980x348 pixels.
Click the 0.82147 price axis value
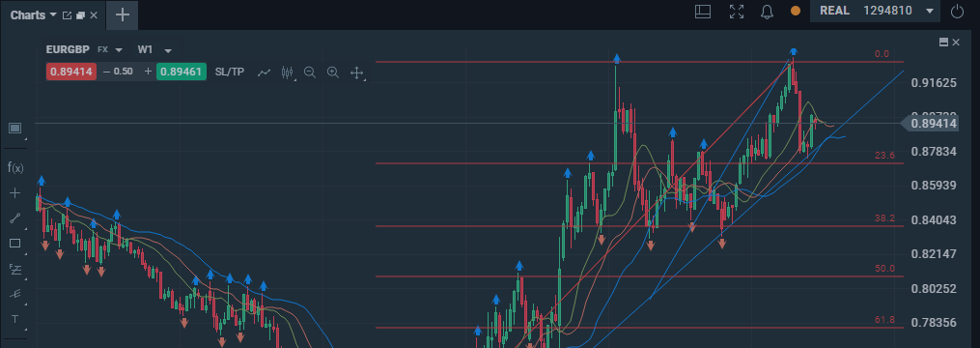click(935, 254)
